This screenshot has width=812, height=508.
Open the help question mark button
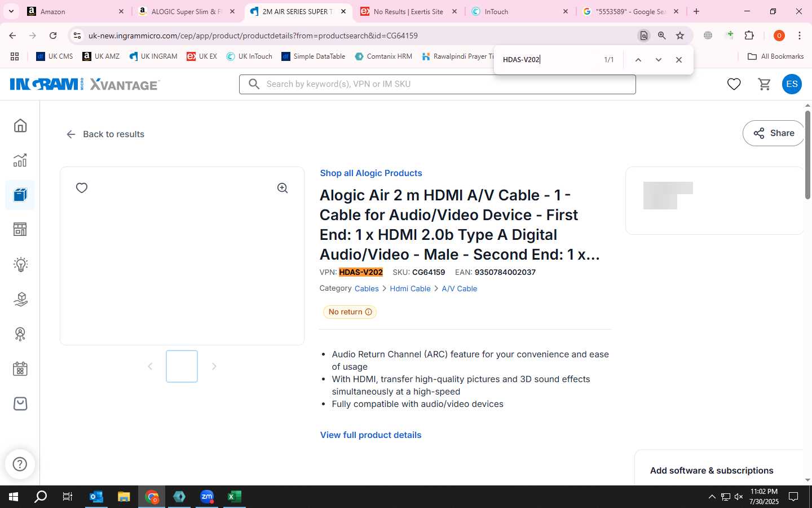20,464
